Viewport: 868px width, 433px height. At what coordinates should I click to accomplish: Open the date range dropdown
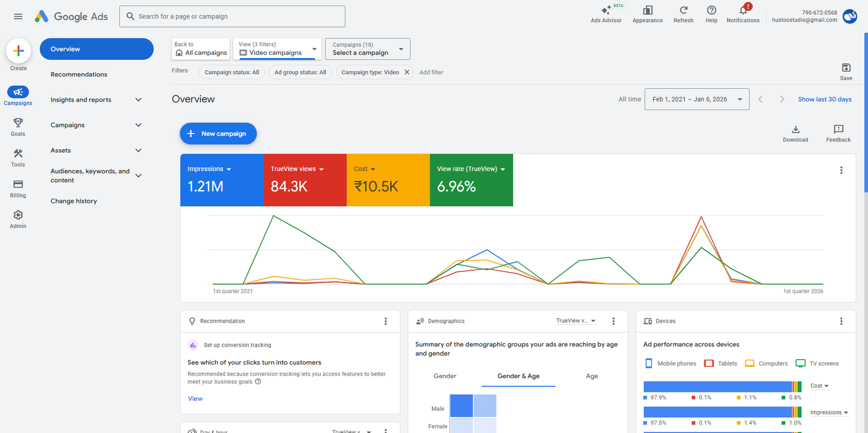click(x=697, y=99)
